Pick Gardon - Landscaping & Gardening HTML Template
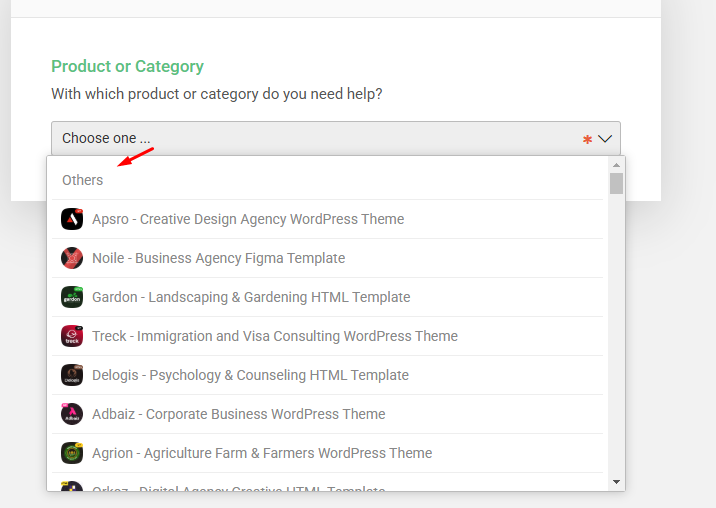The height and width of the screenshot is (508, 716). 327,297
